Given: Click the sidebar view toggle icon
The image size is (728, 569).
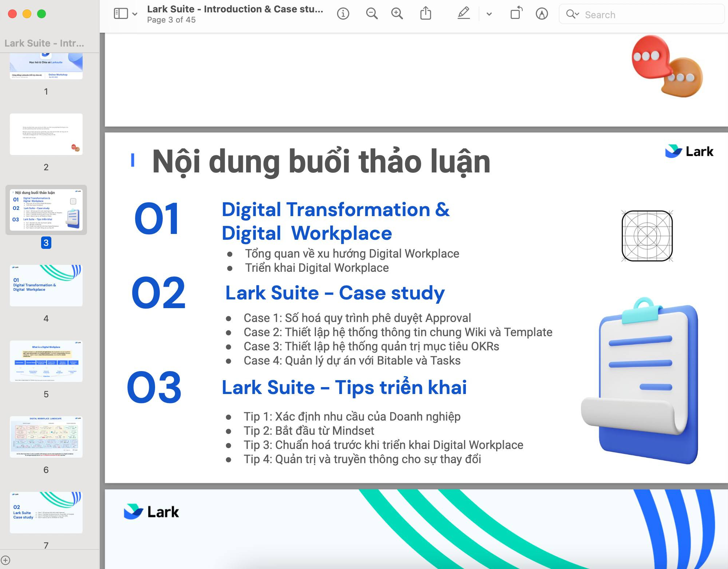Looking at the screenshot, I should point(121,14).
